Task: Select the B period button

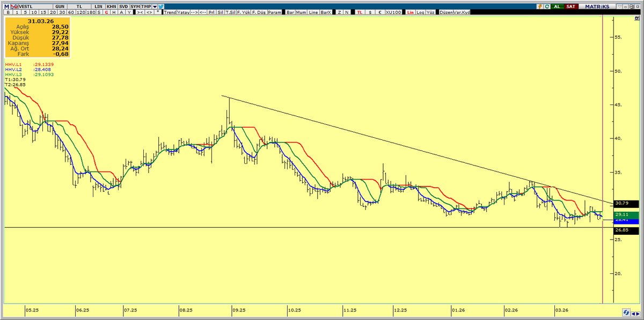Action: 8,12
